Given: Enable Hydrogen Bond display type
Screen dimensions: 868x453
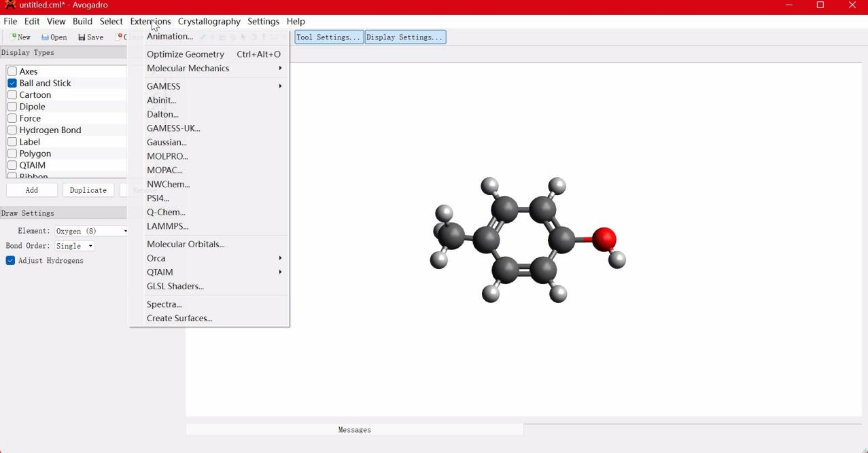Looking at the screenshot, I should pyautogui.click(x=12, y=130).
